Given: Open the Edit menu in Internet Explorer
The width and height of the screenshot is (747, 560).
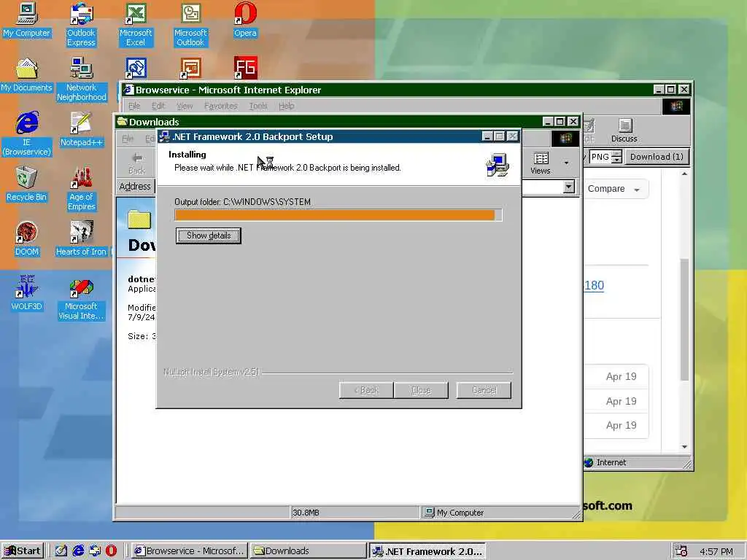Looking at the screenshot, I should tap(158, 106).
